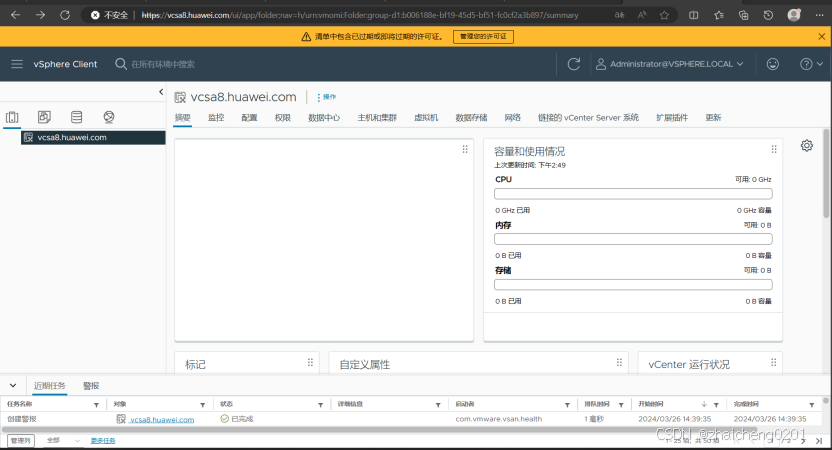Filter the 排队时间 column
Viewport: 832px width, 450px height.
tap(621, 405)
